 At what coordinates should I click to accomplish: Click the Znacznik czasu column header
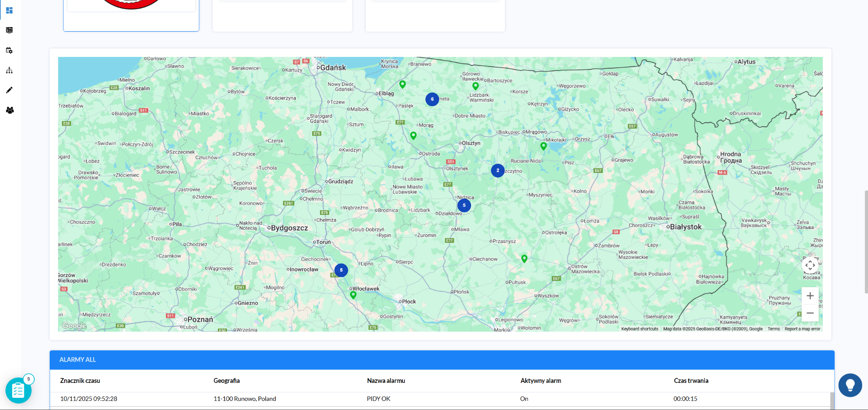pyautogui.click(x=80, y=381)
